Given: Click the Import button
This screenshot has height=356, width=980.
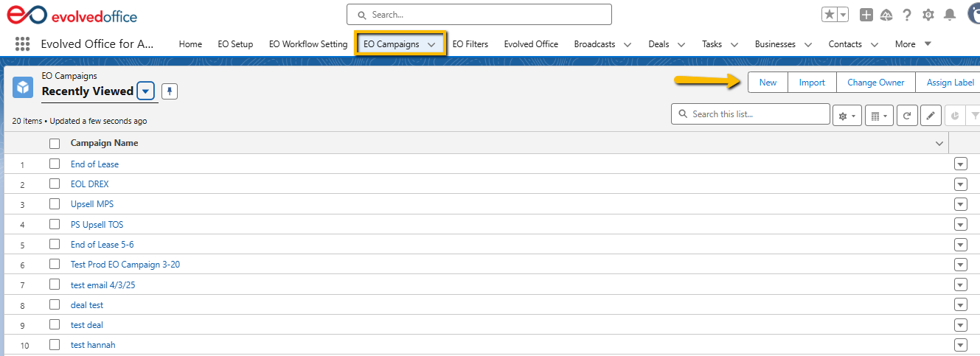Looking at the screenshot, I should (812, 83).
